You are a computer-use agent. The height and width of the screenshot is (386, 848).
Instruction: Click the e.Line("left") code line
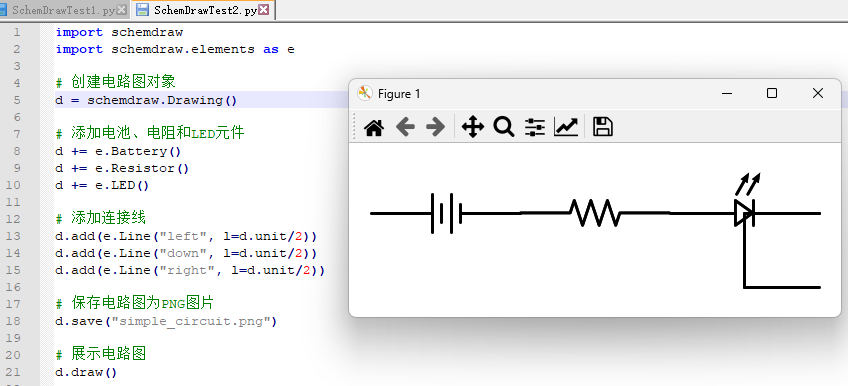pos(186,236)
